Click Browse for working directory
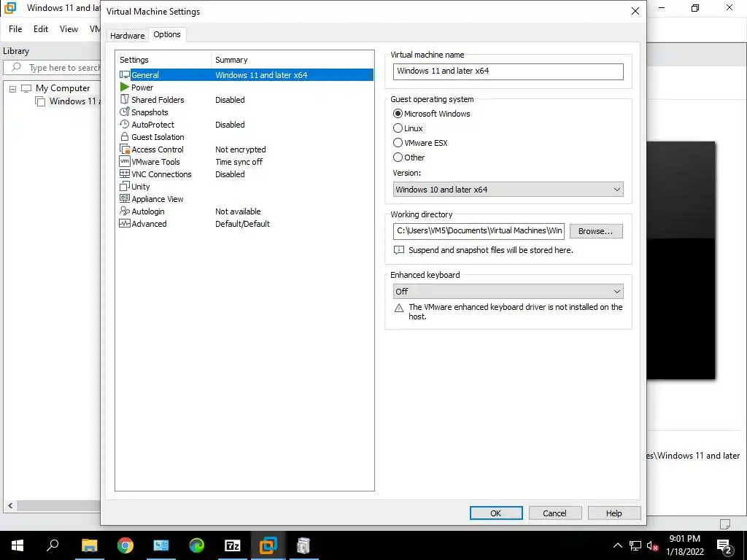Screen dimensions: 747x560 click(x=596, y=231)
